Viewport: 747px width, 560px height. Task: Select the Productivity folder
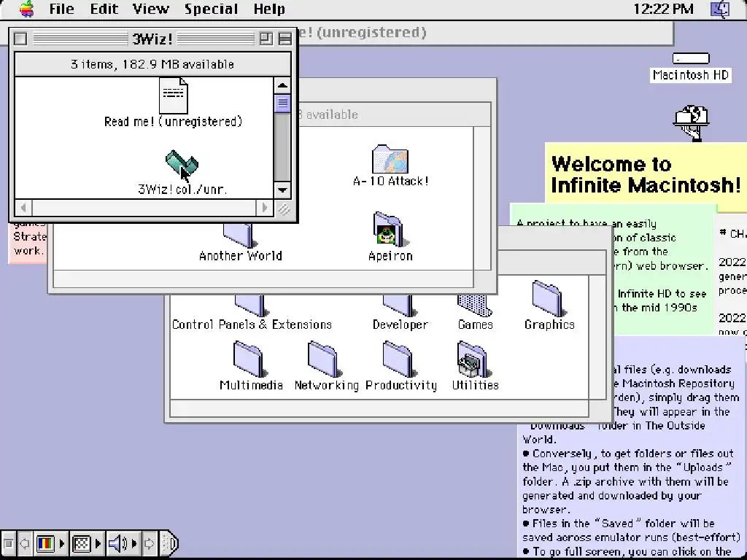(x=400, y=359)
